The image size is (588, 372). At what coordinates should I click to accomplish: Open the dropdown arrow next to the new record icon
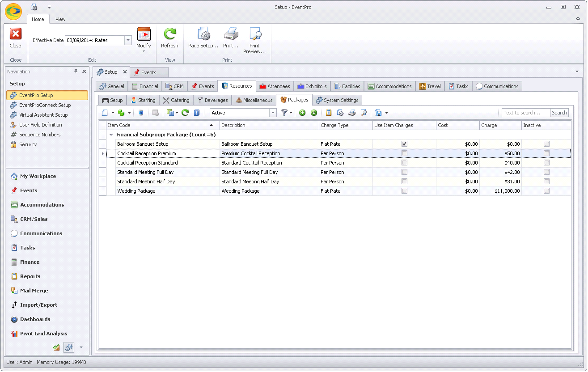point(113,113)
